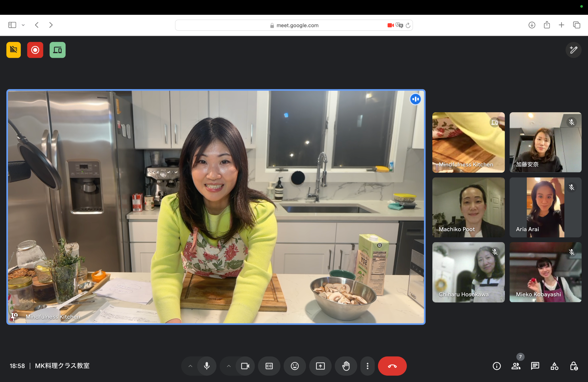Image resolution: width=588 pixels, height=382 pixels.
Task: Mute your microphone
Action: pyautogui.click(x=207, y=366)
